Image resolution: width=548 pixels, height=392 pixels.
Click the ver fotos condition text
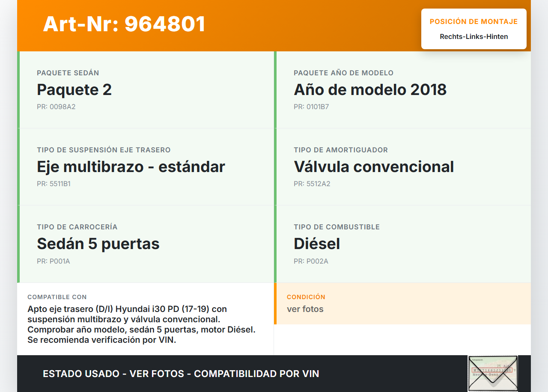(x=305, y=309)
